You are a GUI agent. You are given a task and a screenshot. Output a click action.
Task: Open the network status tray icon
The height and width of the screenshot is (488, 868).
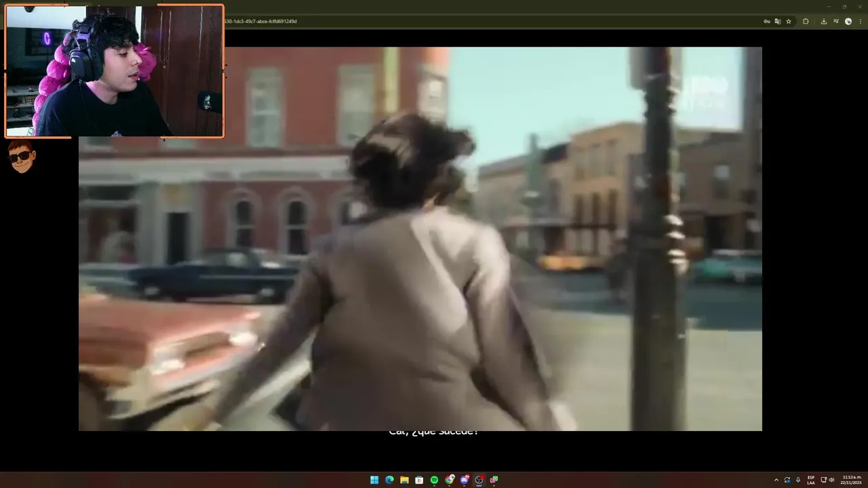(824, 480)
